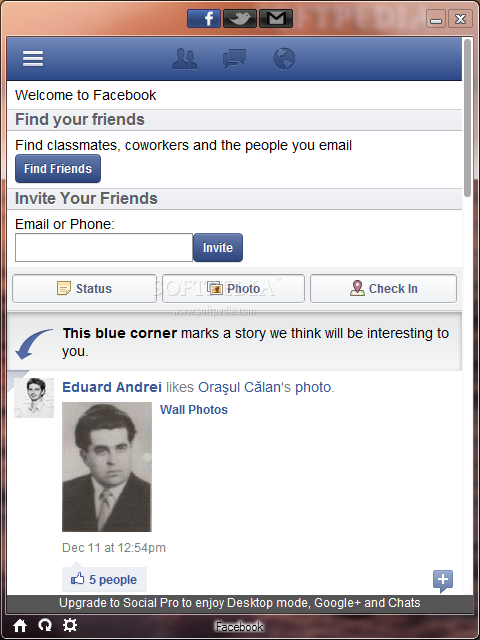Click the Invite button
Viewport: 480px width, 640px height.
coord(218,247)
